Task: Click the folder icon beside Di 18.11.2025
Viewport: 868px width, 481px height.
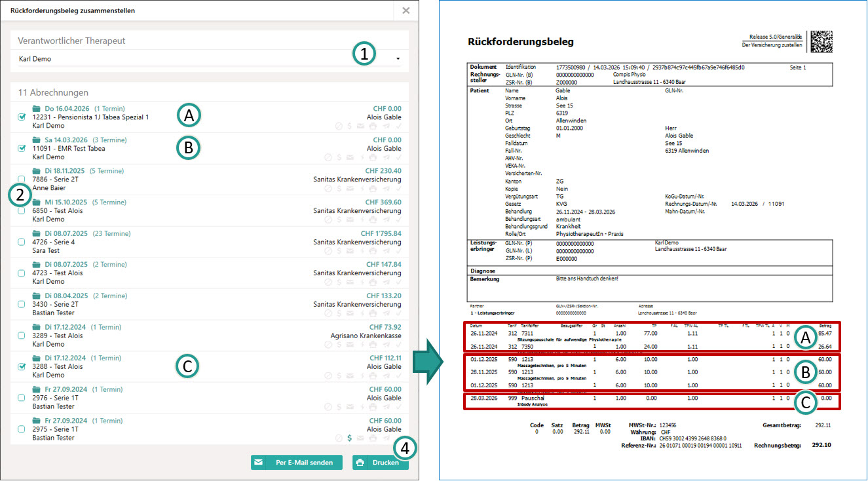Action: point(37,171)
